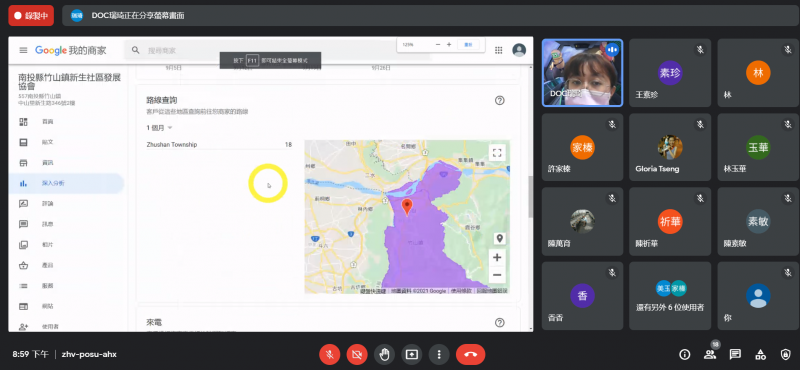Click the 錄製中 recording indicator
The image size is (800, 370).
tap(31, 15)
